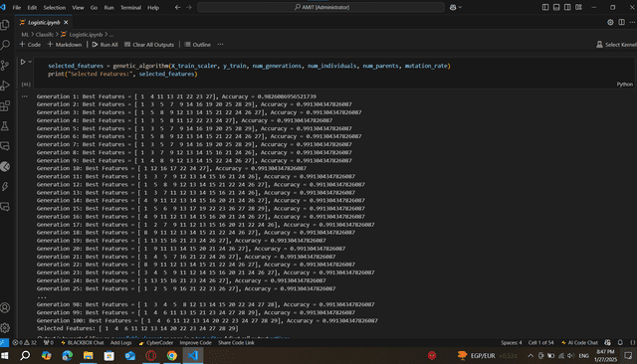Go back with the navigation arrow
Screen dimensions: 637x364
[177, 7]
